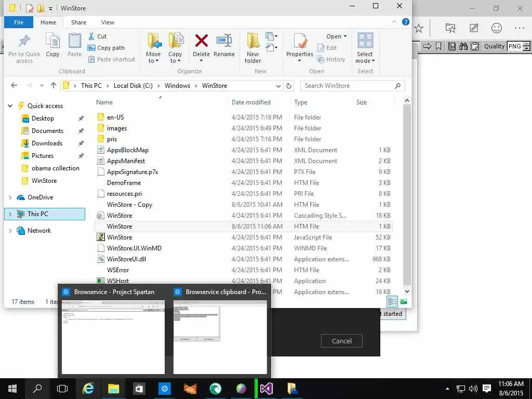Open File Explorer help icon
The height and width of the screenshot is (399, 532).
click(x=405, y=22)
